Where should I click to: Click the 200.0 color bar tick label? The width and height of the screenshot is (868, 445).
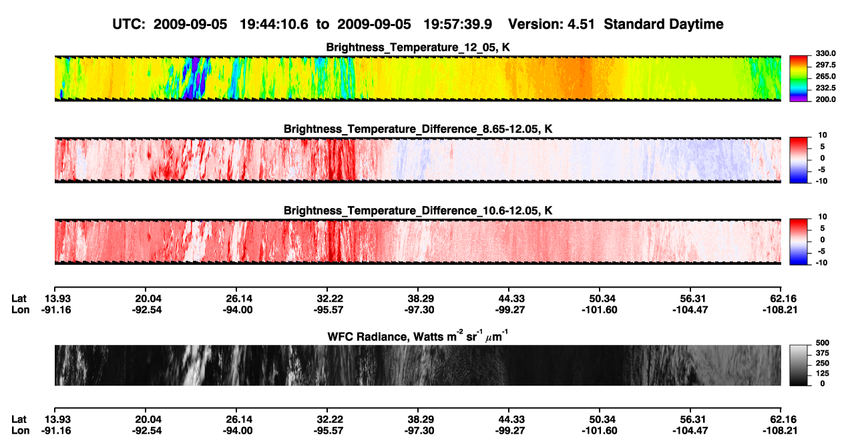pos(826,99)
